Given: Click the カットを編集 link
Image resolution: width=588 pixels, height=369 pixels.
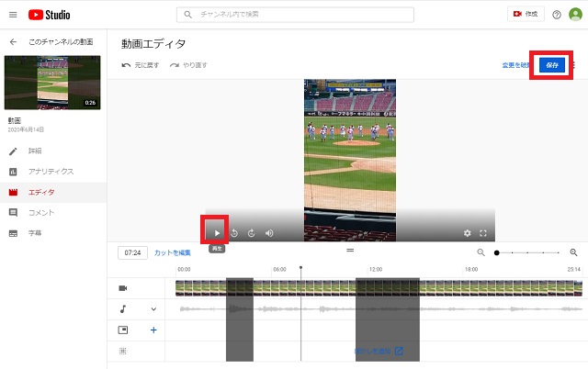Looking at the screenshot, I should click(173, 252).
